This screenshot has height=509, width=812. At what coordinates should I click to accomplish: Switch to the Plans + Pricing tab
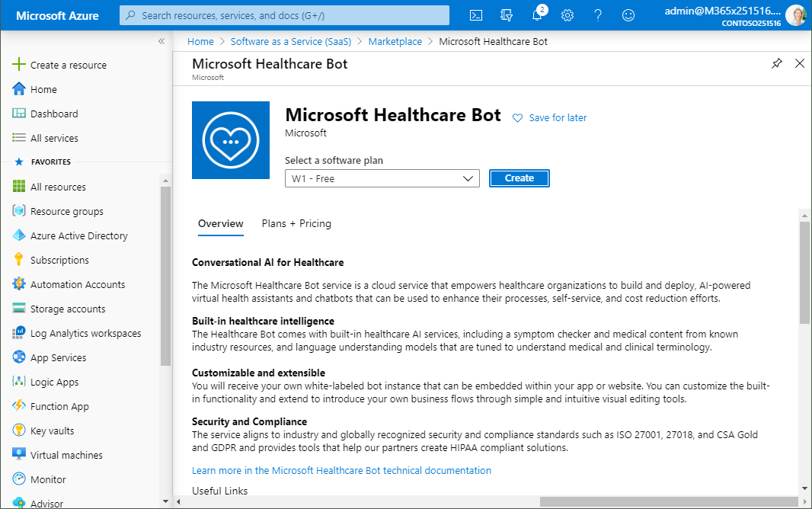click(296, 224)
